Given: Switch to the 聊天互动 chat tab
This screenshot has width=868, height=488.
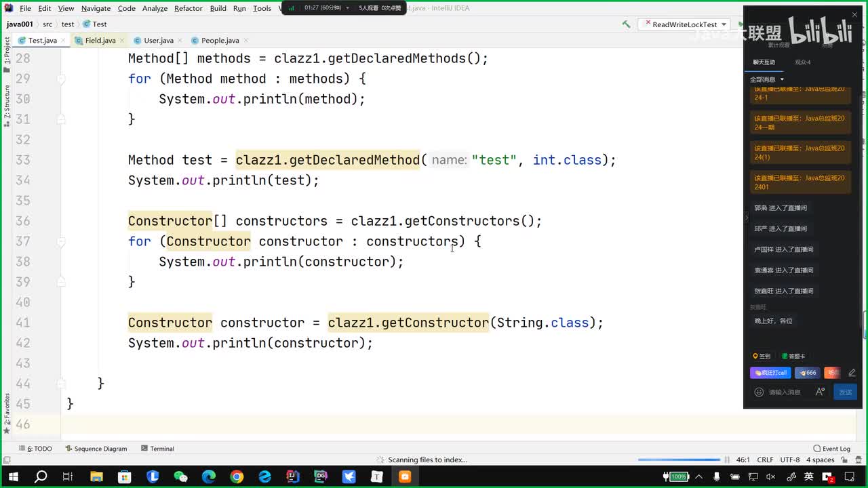Looking at the screenshot, I should [764, 62].
